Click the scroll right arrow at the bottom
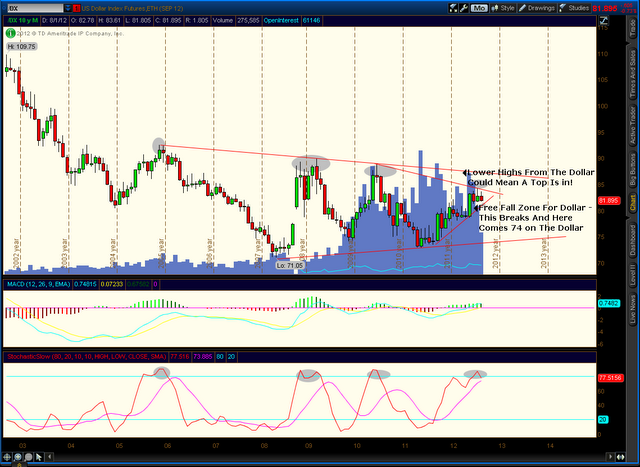Image resolution: width=640 pixels, height=467 pixels. point(611,457)
